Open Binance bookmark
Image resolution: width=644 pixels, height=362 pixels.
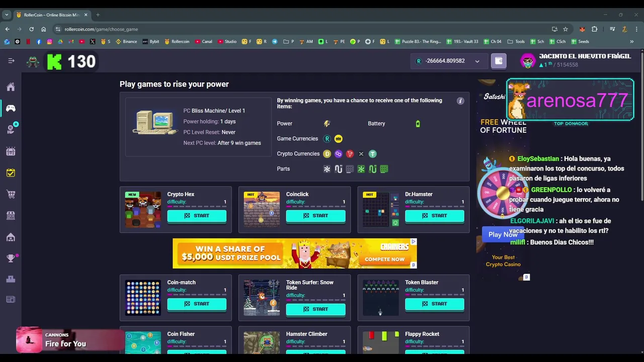tap(127, 41)
